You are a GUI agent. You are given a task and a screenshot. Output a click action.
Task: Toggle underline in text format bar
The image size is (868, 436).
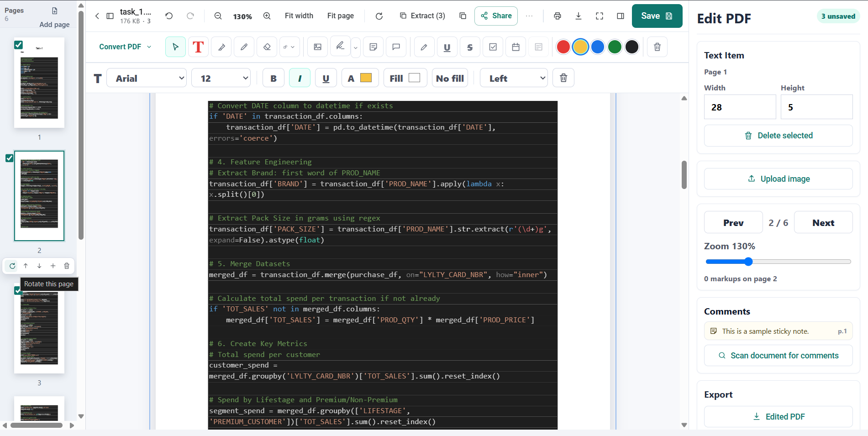coord(326,78)
